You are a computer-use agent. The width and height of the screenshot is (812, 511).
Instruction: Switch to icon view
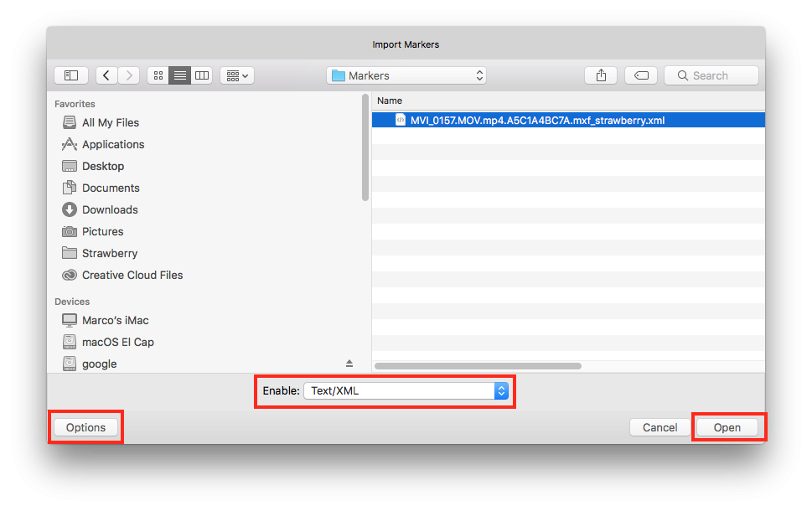pyautogui.click(x=158, y=75)
